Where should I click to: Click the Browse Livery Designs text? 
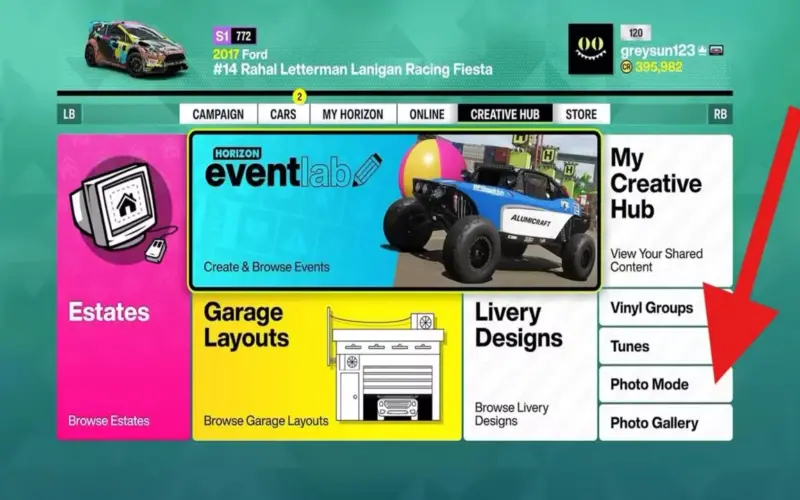pyautogui.click(x=511, y=414)
